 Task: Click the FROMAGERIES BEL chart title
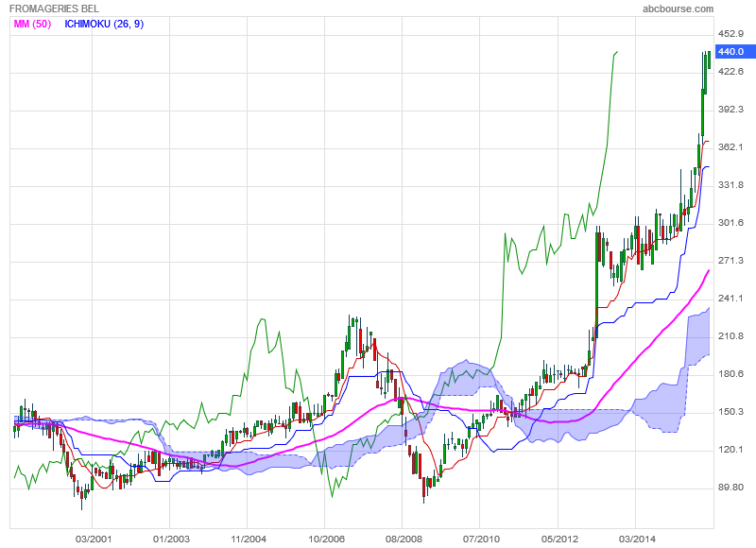pos(55,9)
